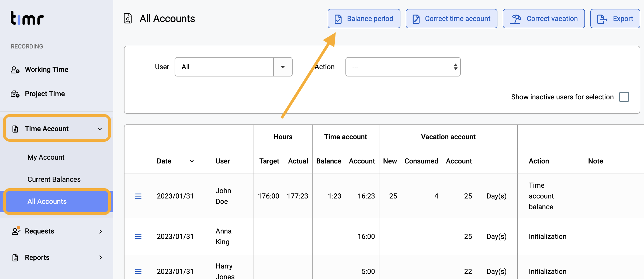
Task: Click the 22 vacation days value
Action: point(468,271)
